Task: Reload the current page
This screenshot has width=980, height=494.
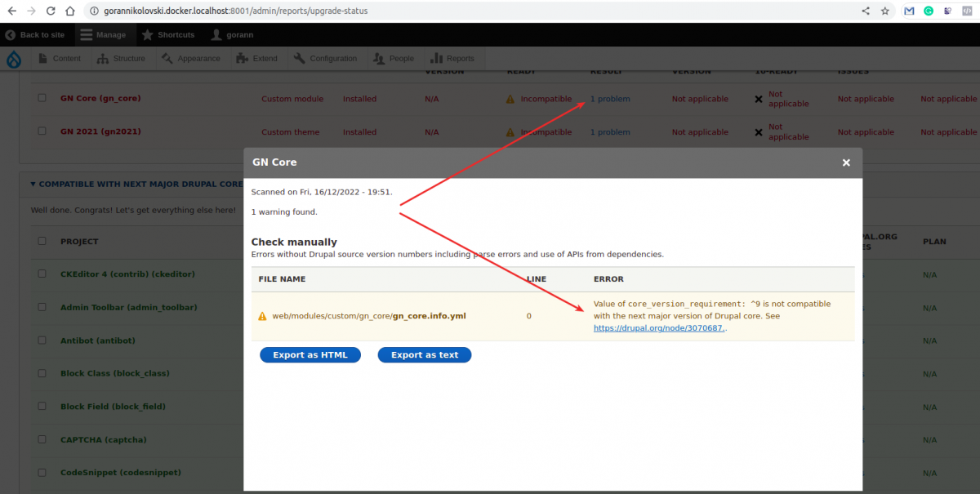Action: tap(51, 11)
